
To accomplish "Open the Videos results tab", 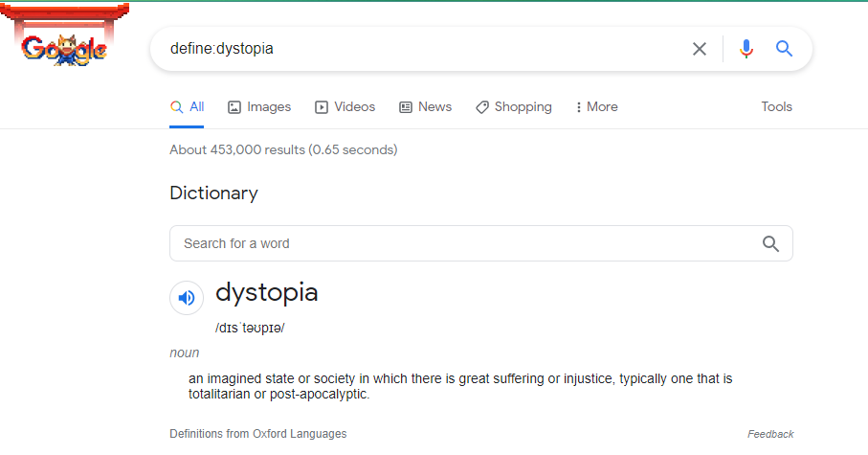I will [345, 107].
